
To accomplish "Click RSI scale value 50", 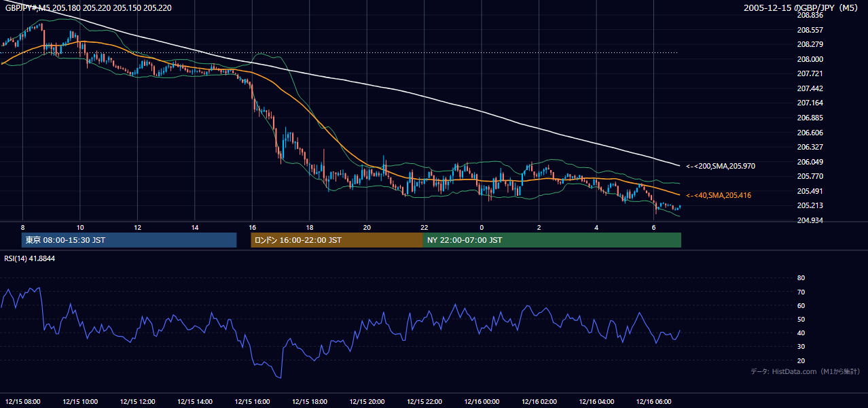I will (801, 319).
